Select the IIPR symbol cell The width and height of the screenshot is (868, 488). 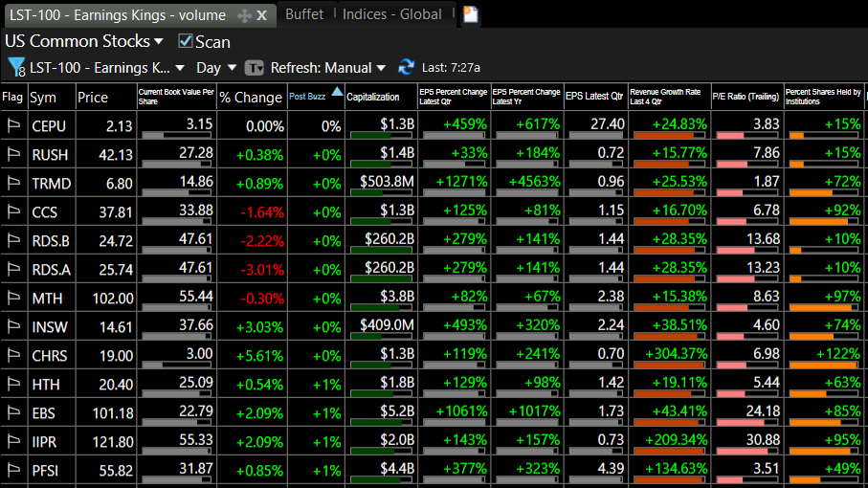51,442
